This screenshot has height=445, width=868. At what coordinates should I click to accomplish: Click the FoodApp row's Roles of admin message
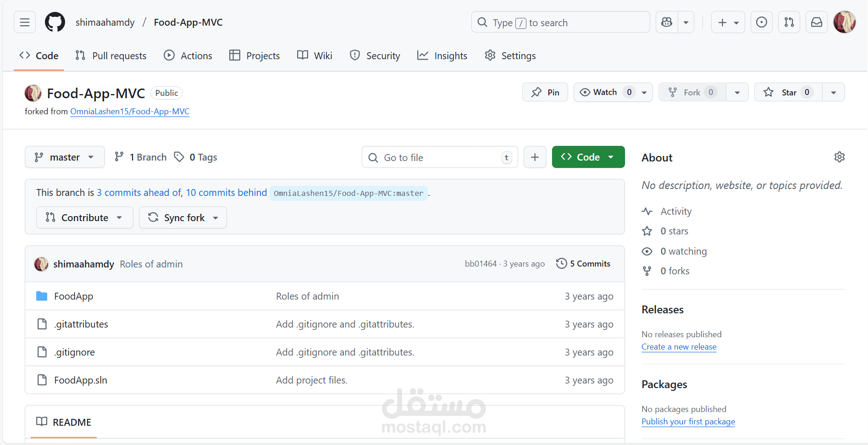point(308,296)
